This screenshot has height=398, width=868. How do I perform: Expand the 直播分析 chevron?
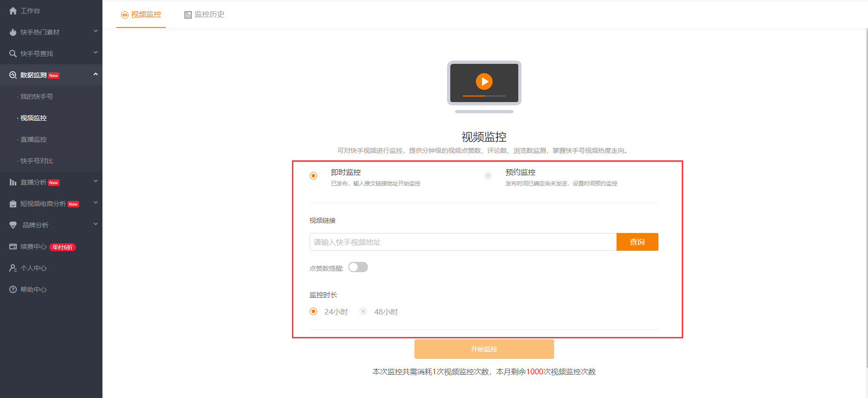(x=95, y=181)
